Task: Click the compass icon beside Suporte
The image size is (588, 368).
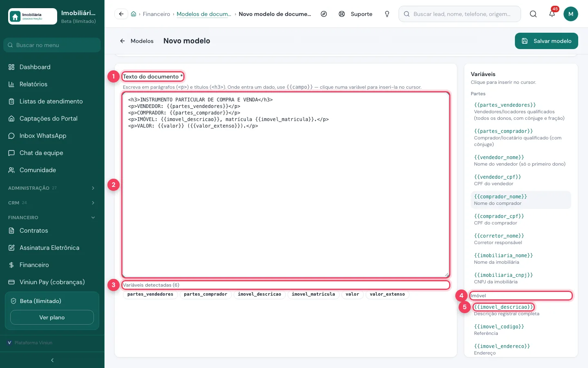Action: click(324, 14)
